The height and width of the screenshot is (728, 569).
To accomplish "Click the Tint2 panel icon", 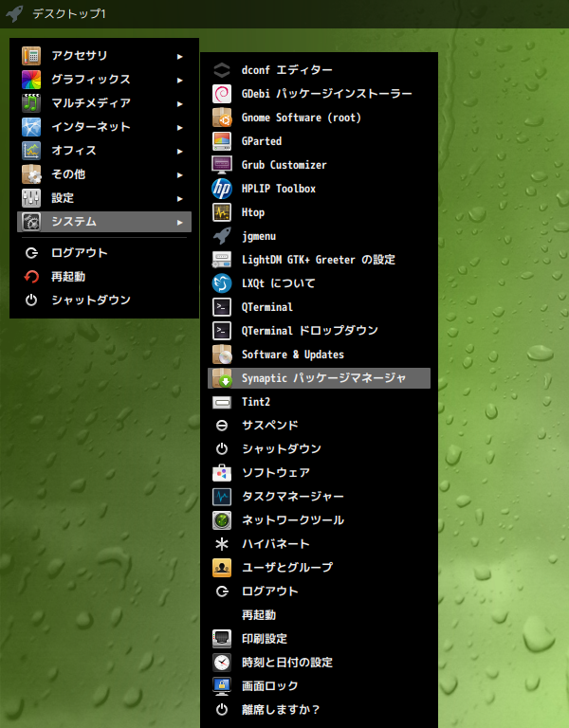I will [x=222, y=402].
